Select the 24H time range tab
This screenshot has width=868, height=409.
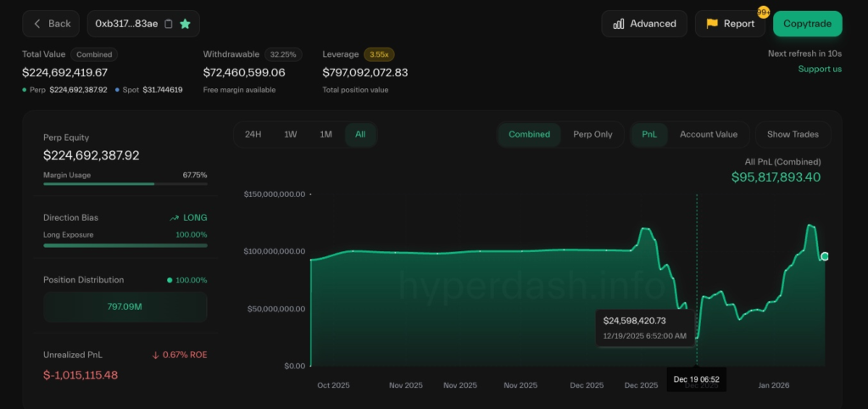[x=253, y=134]
